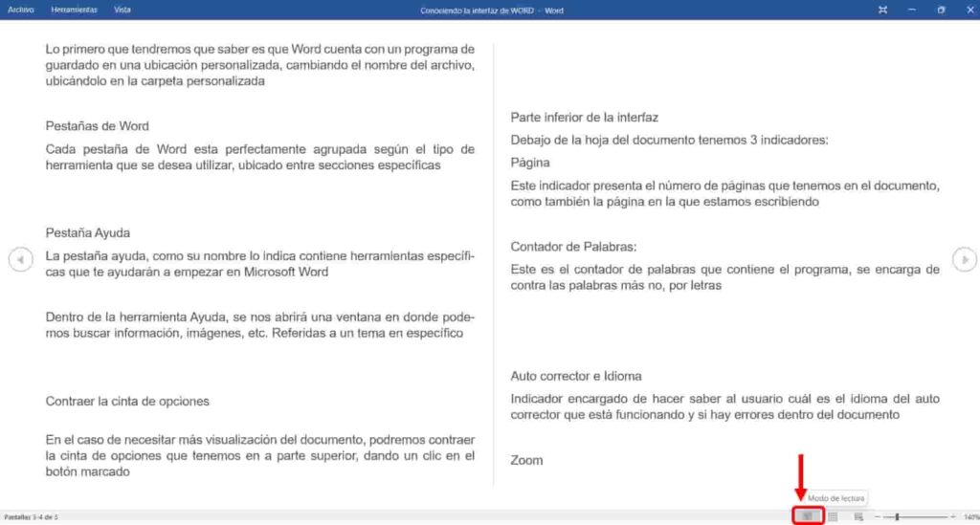
Task: Switch to Print Layout view icon
Action: click(833, 516)
